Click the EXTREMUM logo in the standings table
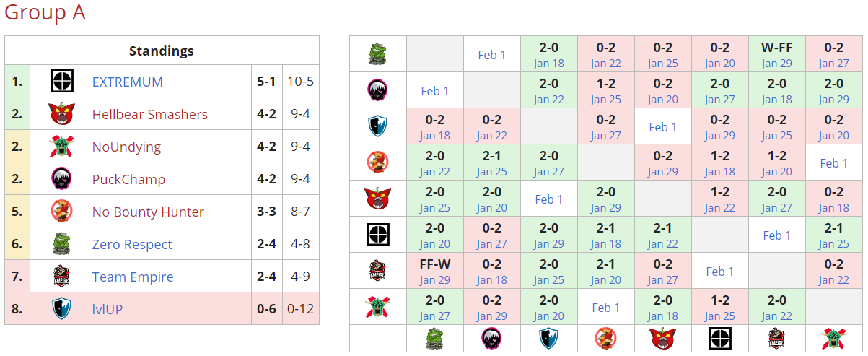 click(62, 82)
